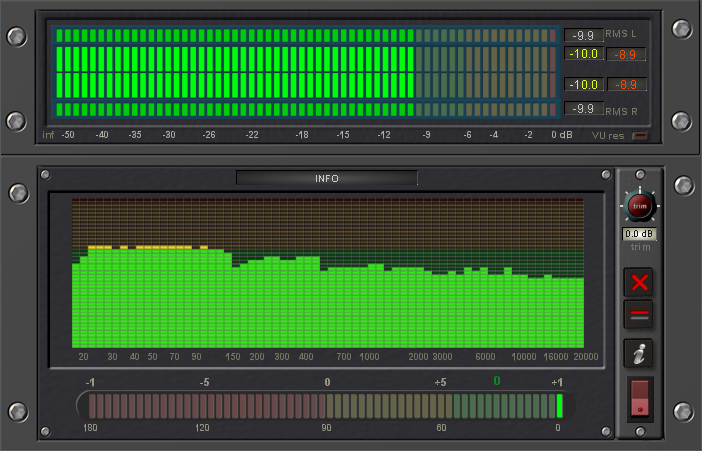Click the 20000 frequency label
702x451 pixels.
point(586,357)
